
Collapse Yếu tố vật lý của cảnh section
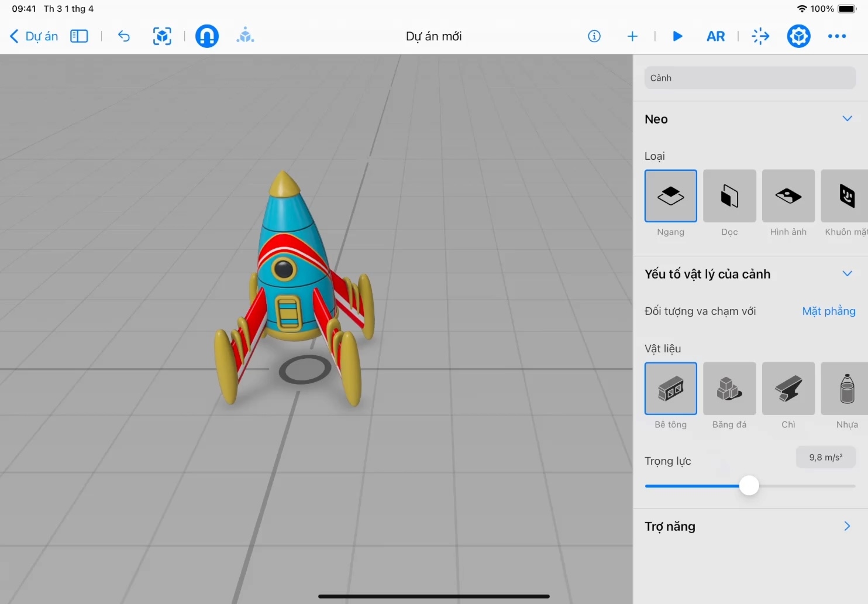(847, 274)
